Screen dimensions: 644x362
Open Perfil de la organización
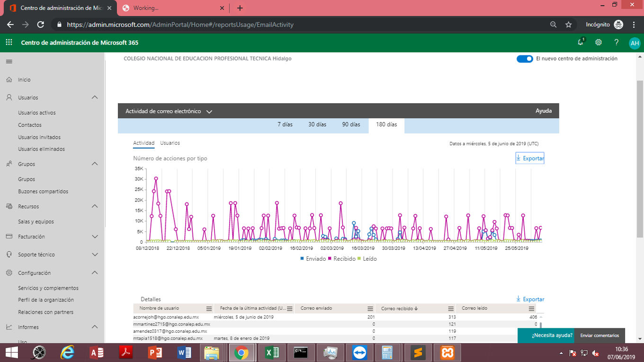click(x=46, y=300)
